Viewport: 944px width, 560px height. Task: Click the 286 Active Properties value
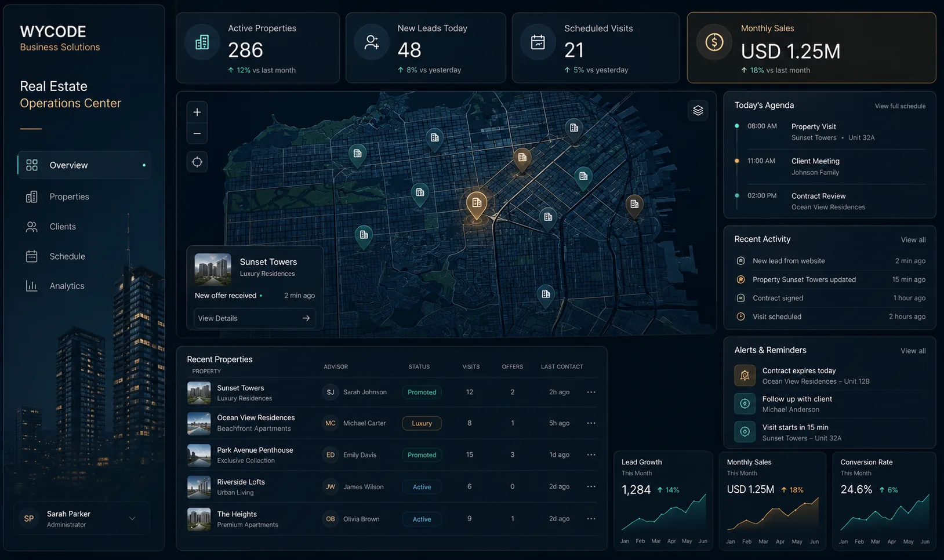(245, 50)
